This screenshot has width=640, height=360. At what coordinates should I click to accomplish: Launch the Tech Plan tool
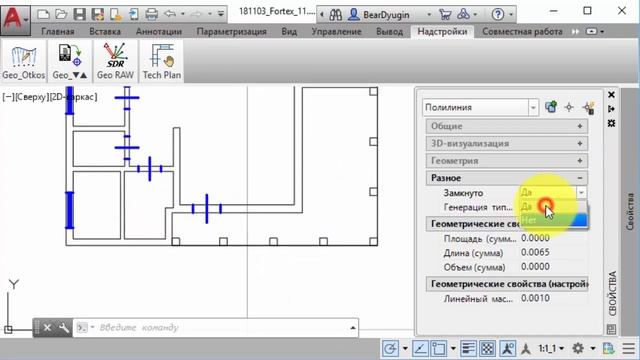(x=162, y=61)
